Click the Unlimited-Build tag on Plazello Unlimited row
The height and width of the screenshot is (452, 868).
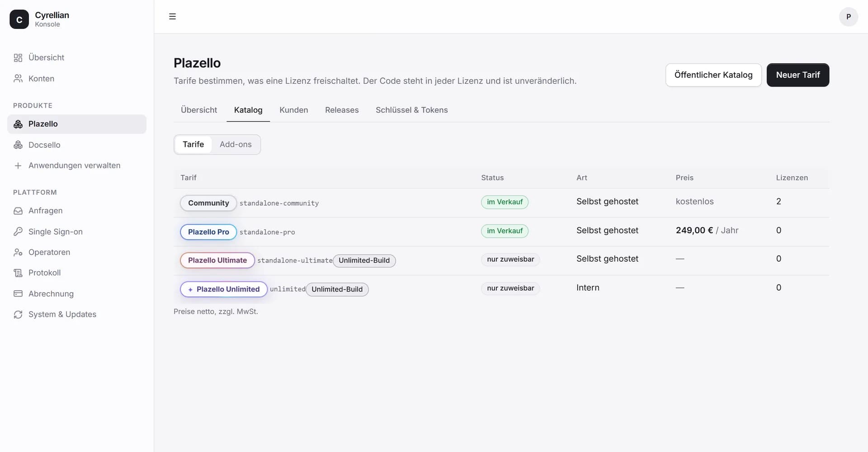[x=337, y=290]
